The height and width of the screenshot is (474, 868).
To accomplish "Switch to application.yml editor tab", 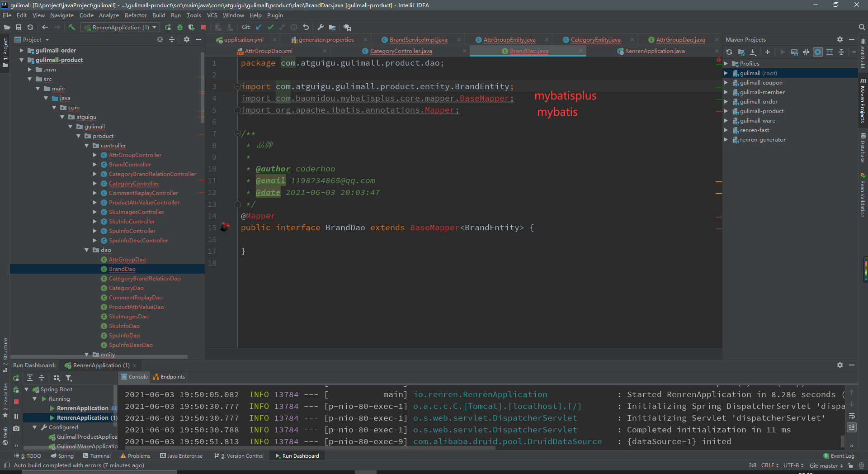I will (x=244, y=40).
